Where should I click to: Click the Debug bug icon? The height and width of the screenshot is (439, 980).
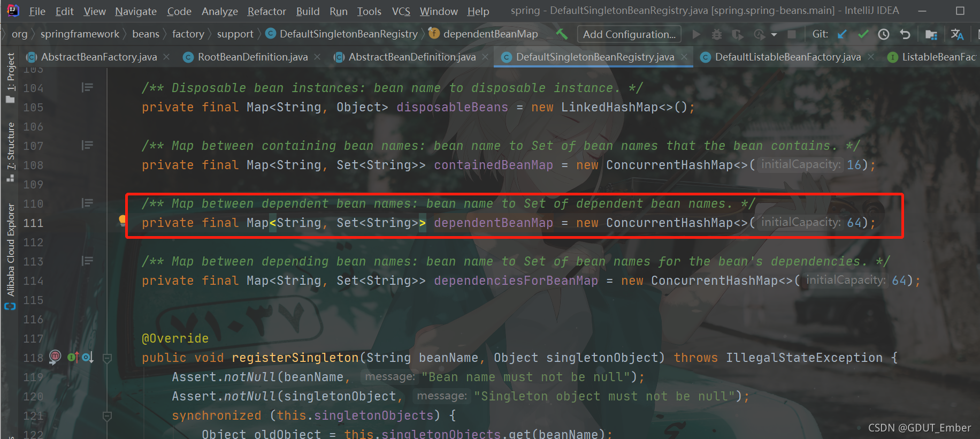[717, 34]
